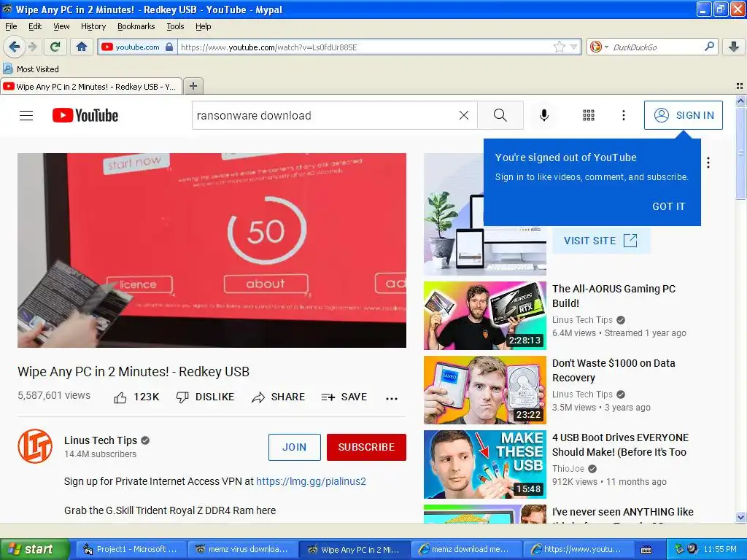
Task: Click the Redkey USB video player
Action: coord(212,250)
